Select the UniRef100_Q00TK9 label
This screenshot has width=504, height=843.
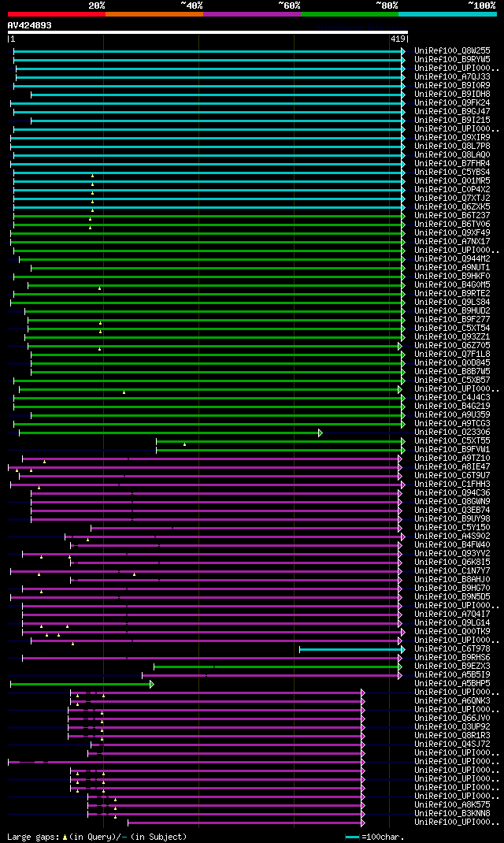click(x=452, y=631)
